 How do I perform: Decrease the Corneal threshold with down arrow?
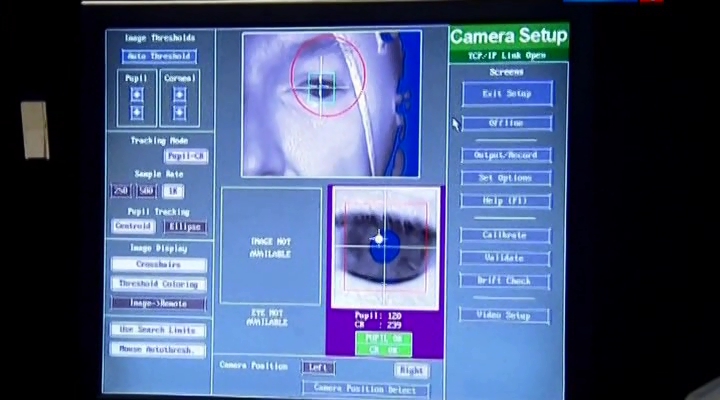click(x=180, y=113)
